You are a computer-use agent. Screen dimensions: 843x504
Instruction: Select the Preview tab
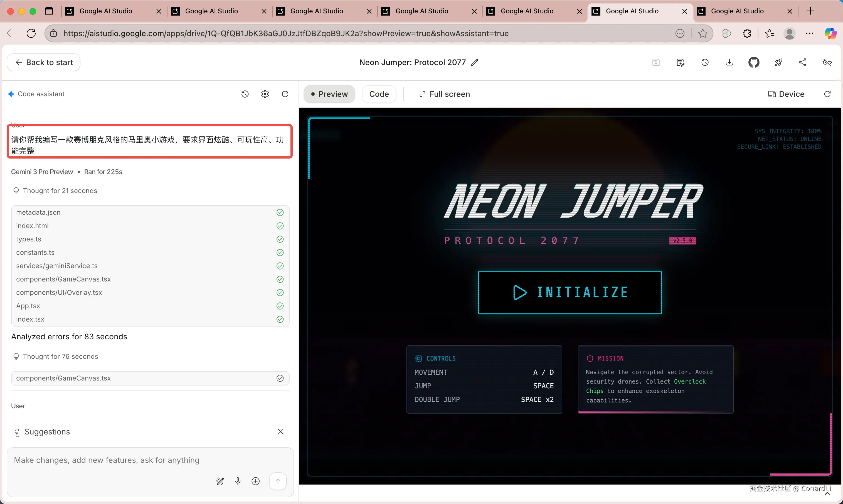coord(329,94)
